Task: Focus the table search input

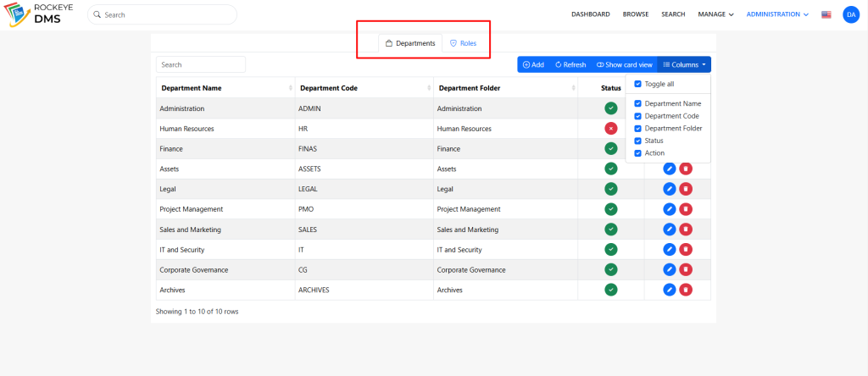Action: click(x=200, y=64)
